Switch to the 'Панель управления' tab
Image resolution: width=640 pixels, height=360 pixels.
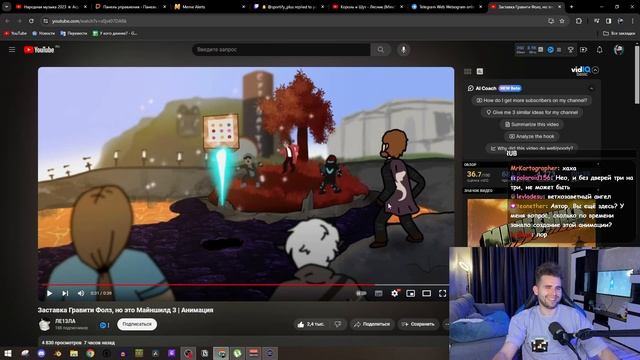coord(131,7)
